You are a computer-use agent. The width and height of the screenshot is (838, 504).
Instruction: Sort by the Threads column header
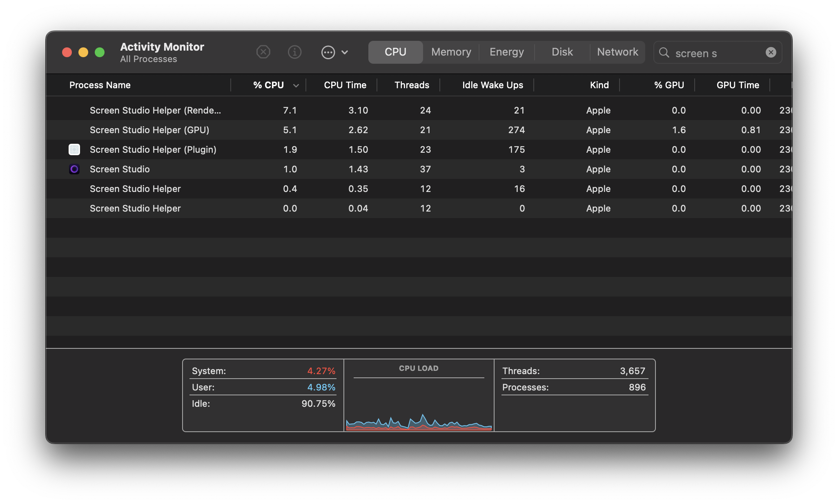[x=411, y=85]
